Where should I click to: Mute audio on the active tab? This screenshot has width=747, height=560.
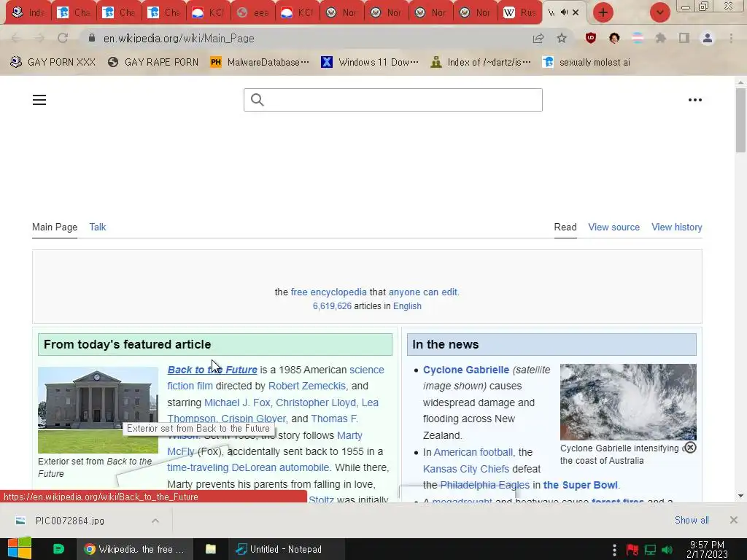click(x=564, y=12)
